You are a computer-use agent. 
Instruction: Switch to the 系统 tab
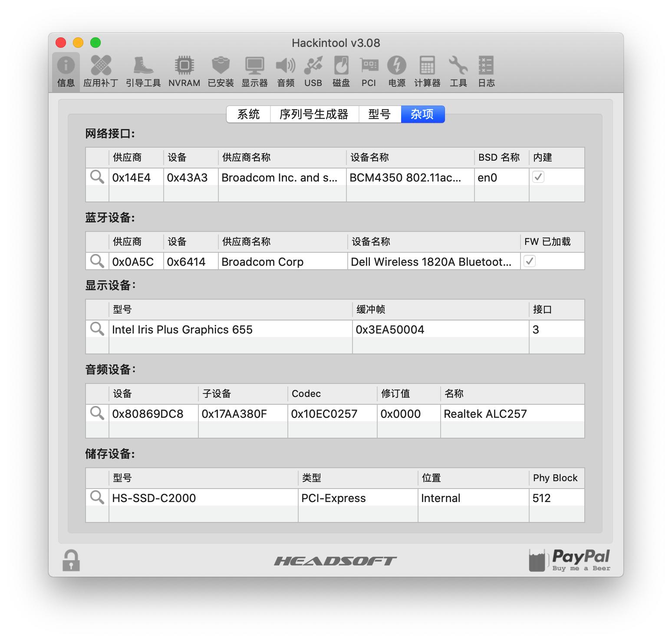click(x=248, y=114)
